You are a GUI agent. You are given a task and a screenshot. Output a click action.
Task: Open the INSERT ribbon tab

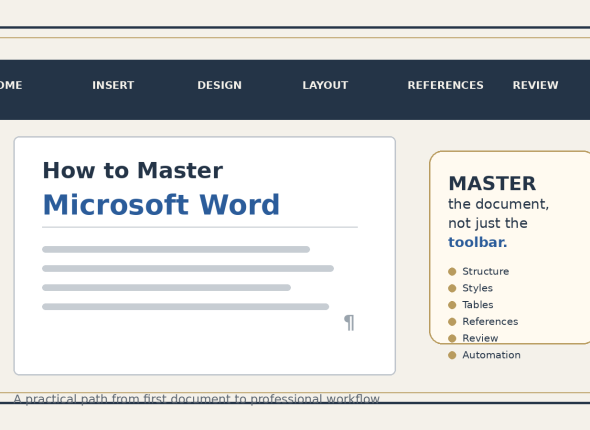113,85
